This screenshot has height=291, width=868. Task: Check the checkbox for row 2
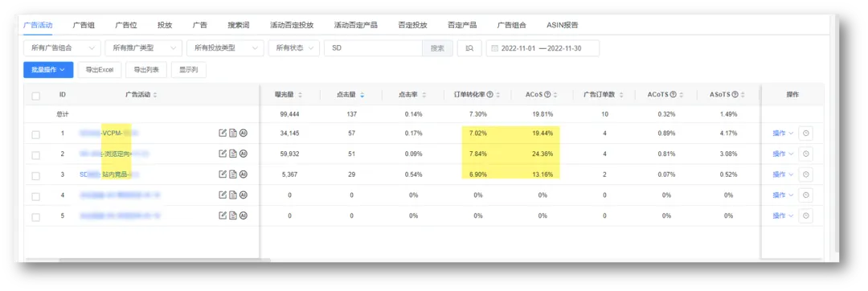[36, 155]
